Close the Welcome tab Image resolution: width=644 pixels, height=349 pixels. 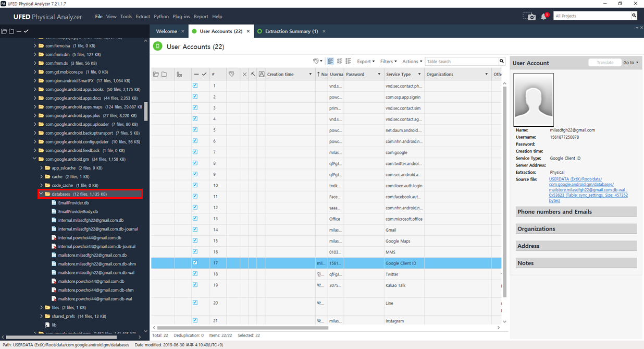coord(183,31)
